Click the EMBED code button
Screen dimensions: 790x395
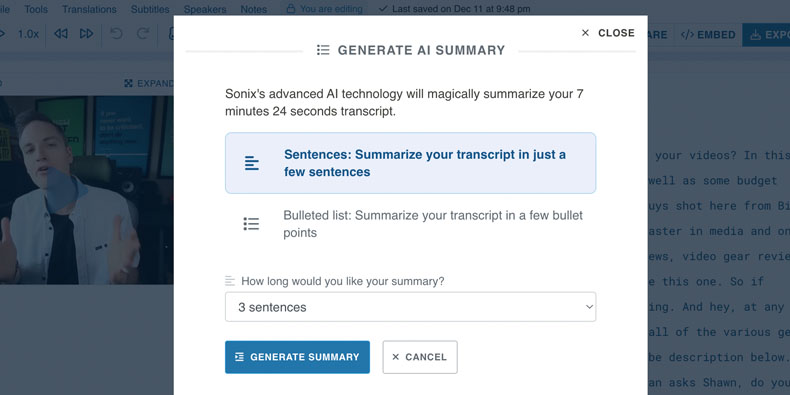[708, 35]
